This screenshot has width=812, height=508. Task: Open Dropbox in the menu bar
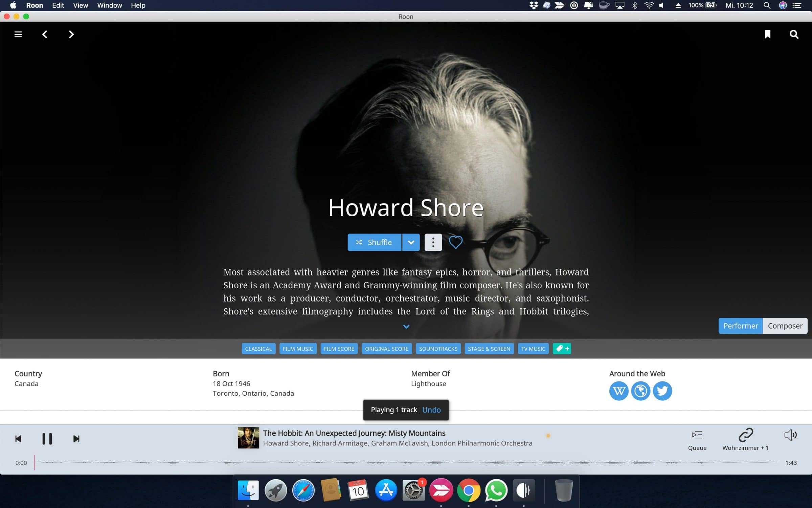pyautogui.click(x=534, y=5)
